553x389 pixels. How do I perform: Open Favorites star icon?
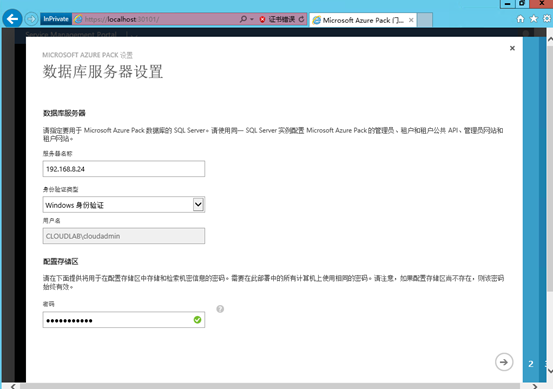534,19
